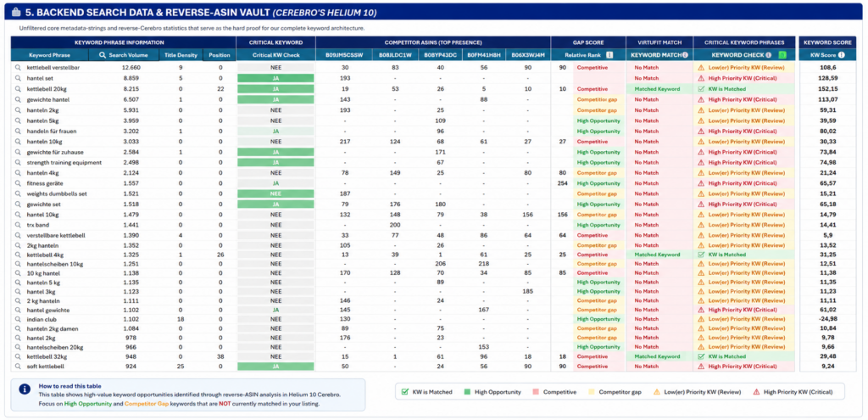Screen dimensions: 868x420
Task: Click the magnifier icon in Search Volume header
Action: (102, 55)
